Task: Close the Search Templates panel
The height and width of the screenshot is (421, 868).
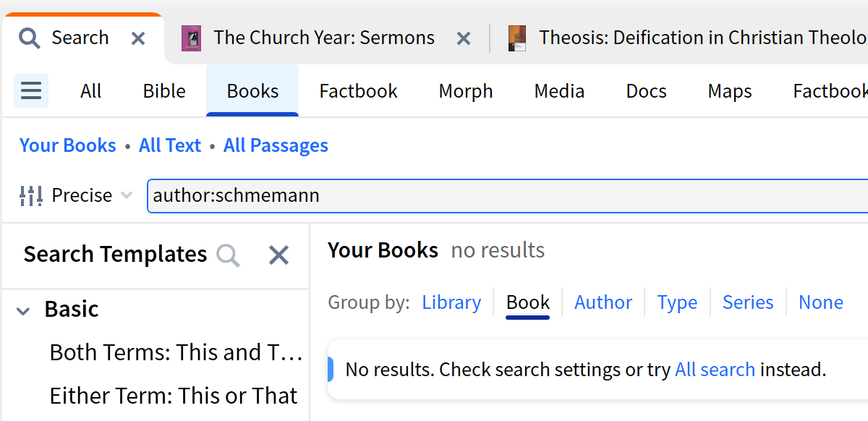Action: [x=278, y=255]
